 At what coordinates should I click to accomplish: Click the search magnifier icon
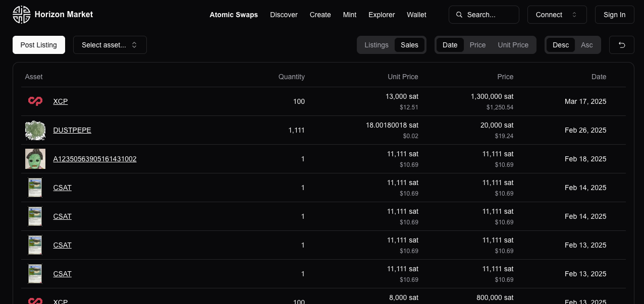coord(459,15)
